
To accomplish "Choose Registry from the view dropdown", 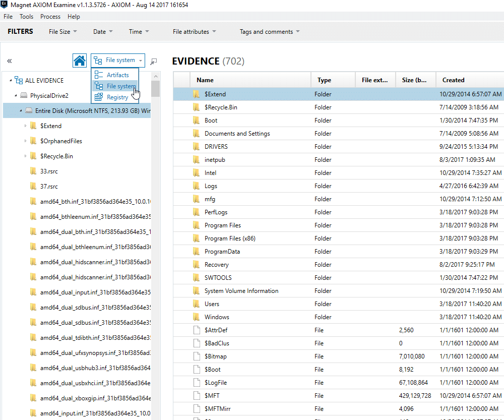I will 115,97.
